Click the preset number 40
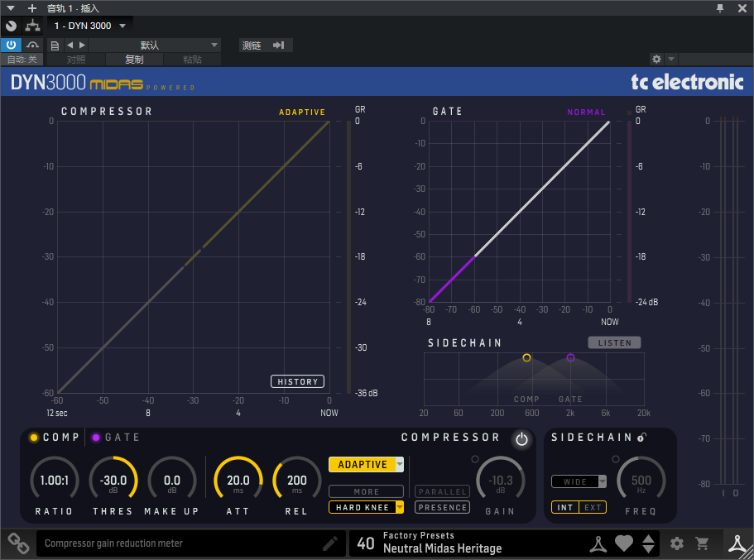This screenshot has height=560, width=754. (x=366, y=543)
